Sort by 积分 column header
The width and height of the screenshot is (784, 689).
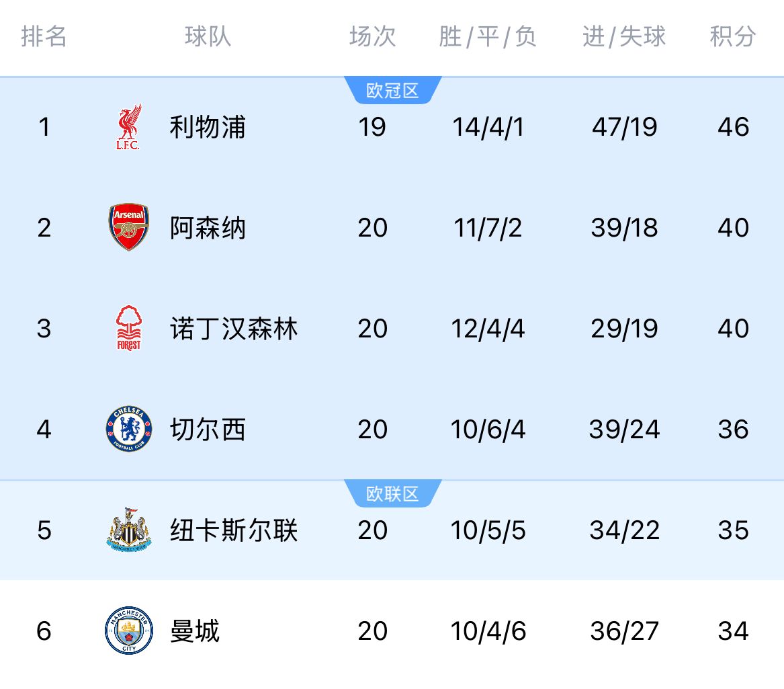click(x=732, y=36)
